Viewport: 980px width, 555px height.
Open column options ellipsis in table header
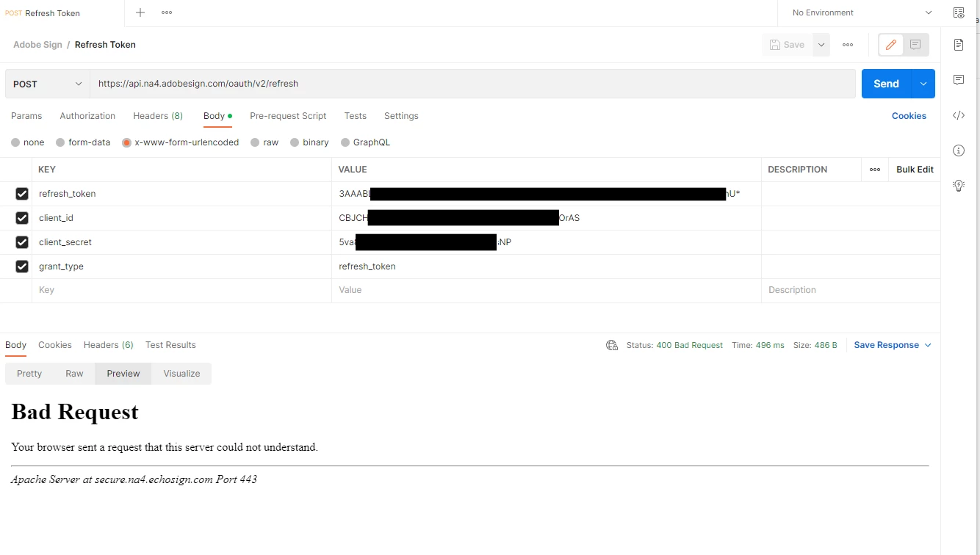click(x=875, y=170)
